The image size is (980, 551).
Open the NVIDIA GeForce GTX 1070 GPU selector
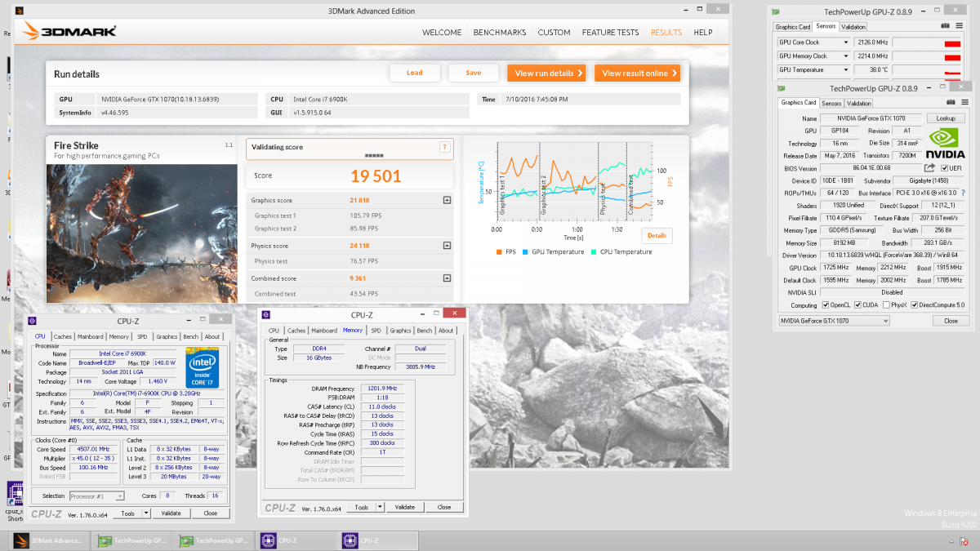pos(833,321)
